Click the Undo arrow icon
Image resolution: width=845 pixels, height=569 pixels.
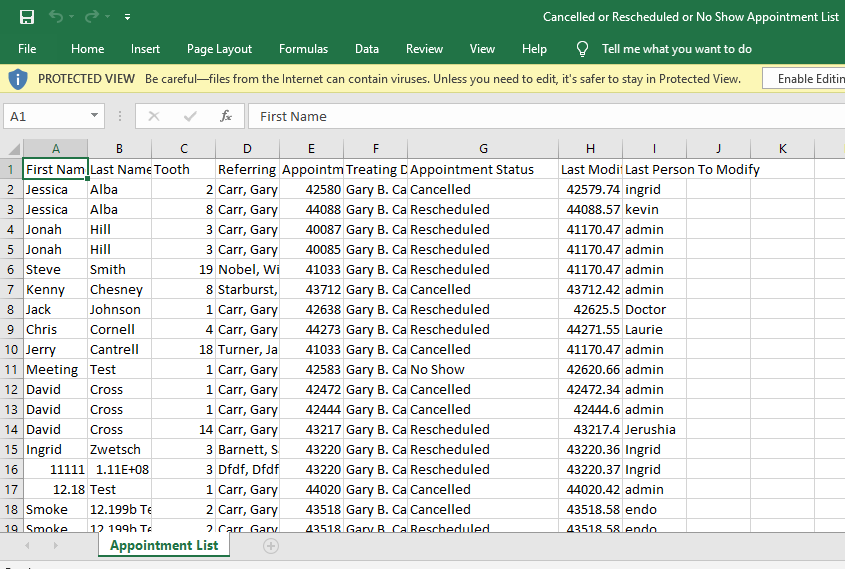(x=56, y=17)
